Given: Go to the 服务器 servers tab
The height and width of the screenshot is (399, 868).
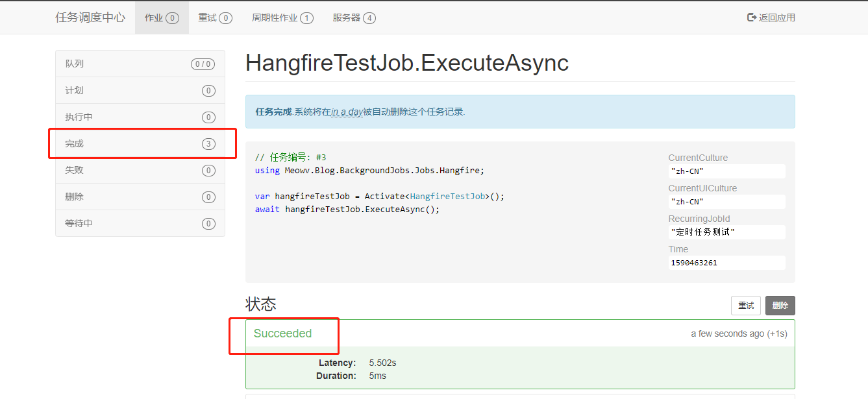Looking at the screenshot, I should coord(354,18).
